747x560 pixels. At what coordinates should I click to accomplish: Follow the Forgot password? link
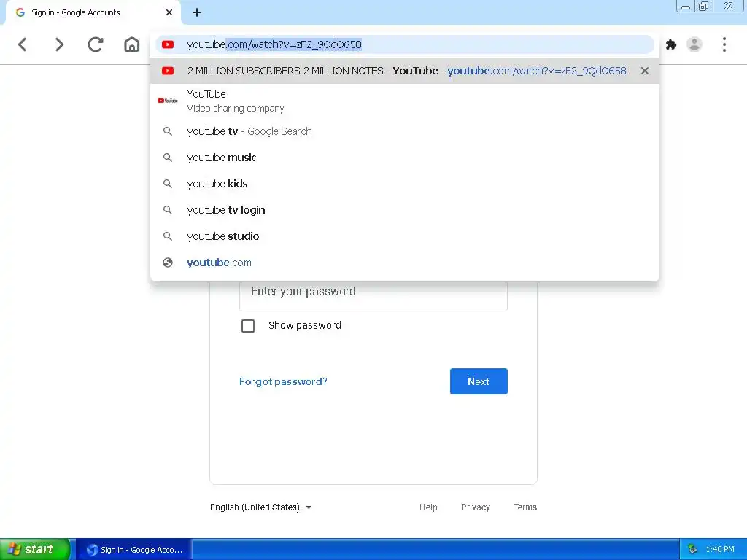[283, 381]
